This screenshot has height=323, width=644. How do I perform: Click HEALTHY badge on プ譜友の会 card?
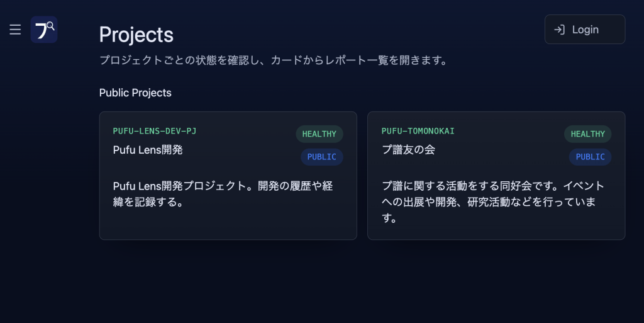588,134
